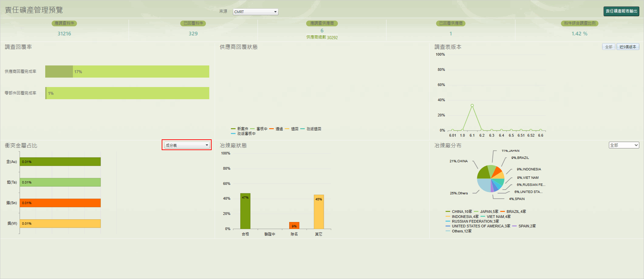Click the 9%,BRAZIL pie label

click(x=520, y=158)
